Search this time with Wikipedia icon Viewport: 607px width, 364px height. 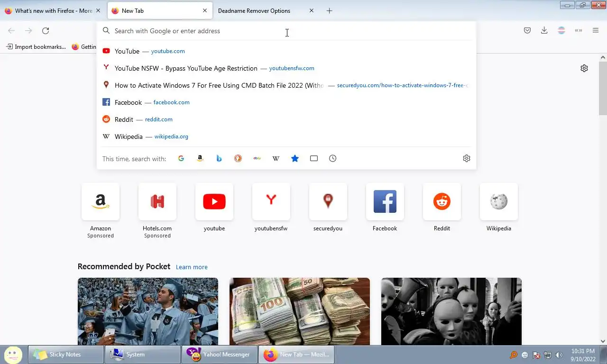[276, 158]
